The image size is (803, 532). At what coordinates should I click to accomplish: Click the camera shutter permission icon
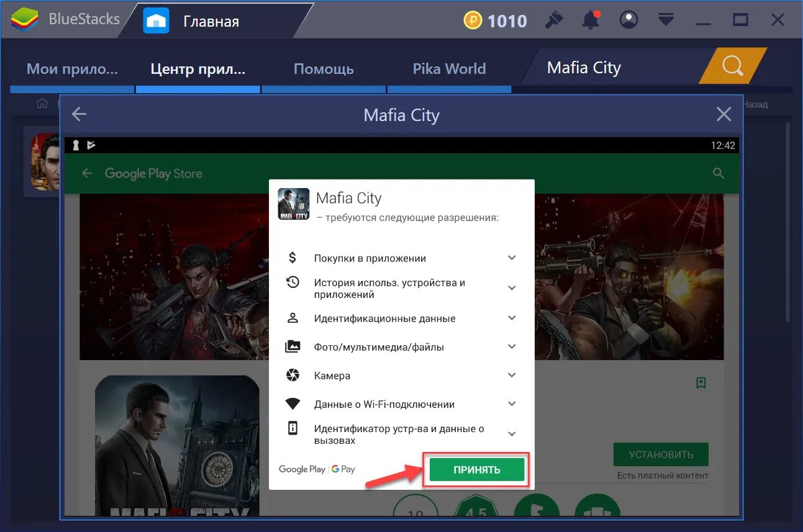[293, 376]
